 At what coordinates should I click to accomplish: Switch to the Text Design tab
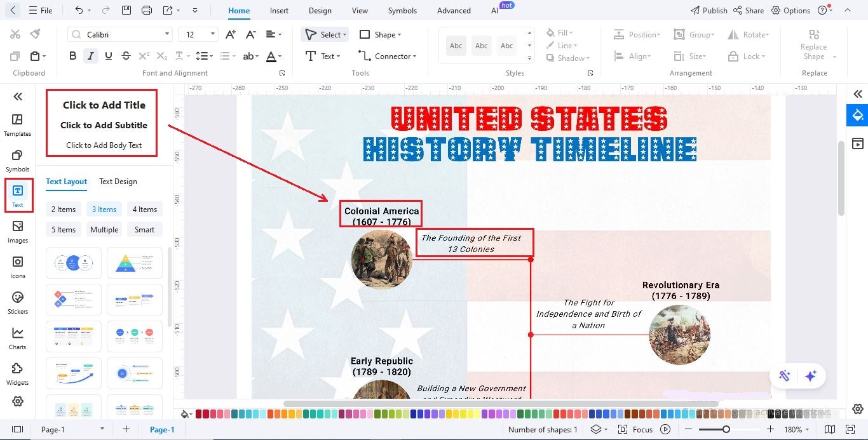(x=118, y=182)
